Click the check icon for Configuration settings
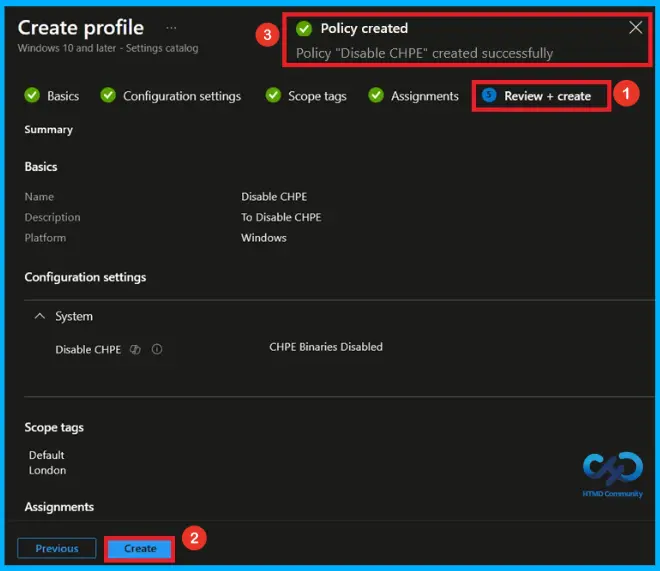660x571 pixels. (108, 96)
